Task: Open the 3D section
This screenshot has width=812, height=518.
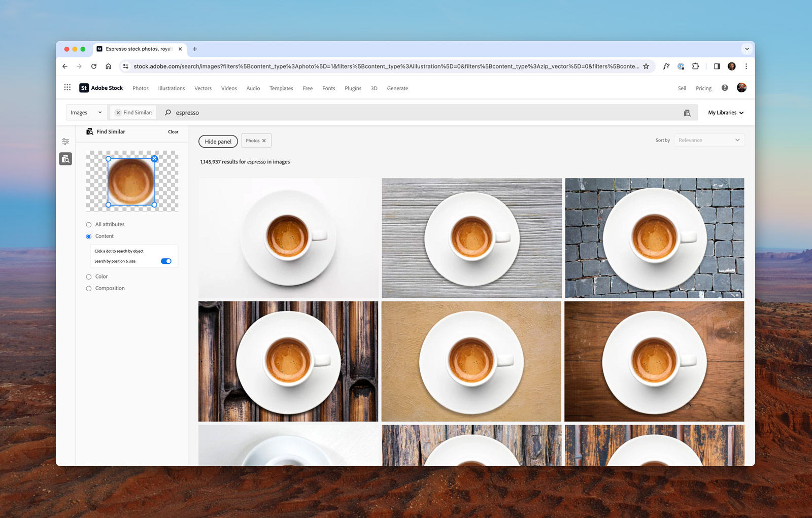Action: [374, 88]
